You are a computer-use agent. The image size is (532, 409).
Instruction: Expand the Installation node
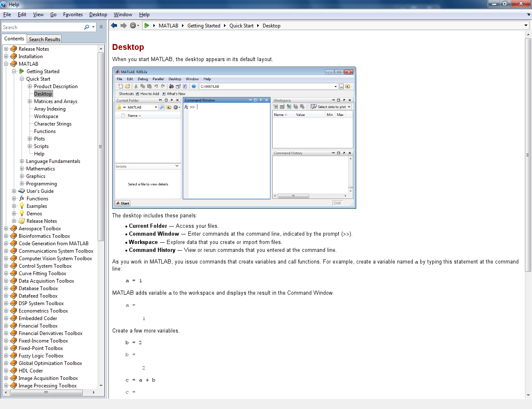(x=6, y=57)
